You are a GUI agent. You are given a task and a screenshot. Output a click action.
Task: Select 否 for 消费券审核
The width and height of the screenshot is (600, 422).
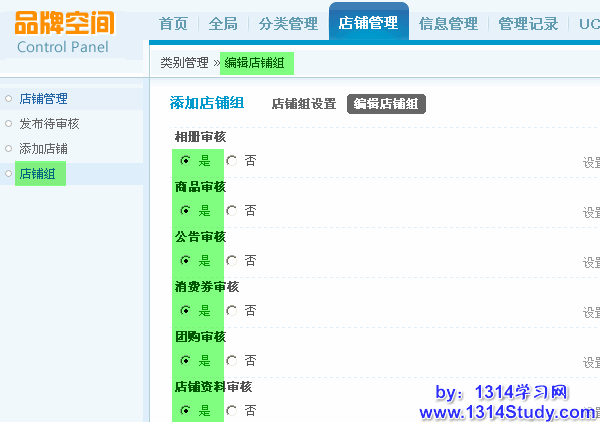232,310
